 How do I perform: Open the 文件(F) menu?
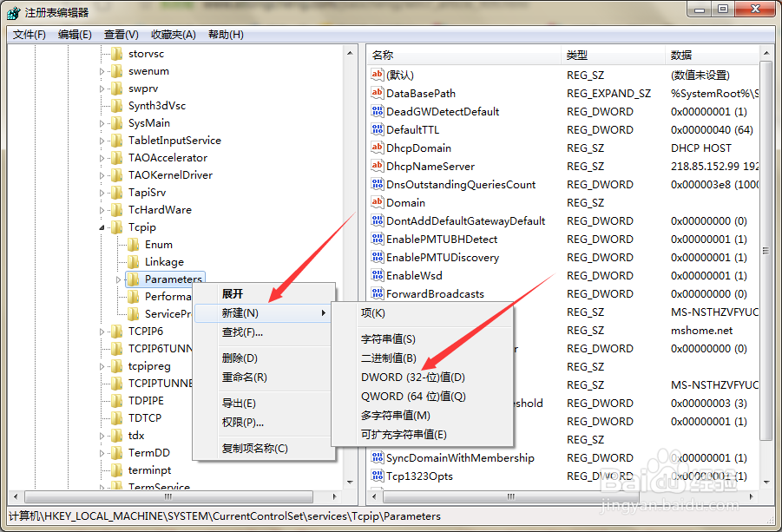30,35
